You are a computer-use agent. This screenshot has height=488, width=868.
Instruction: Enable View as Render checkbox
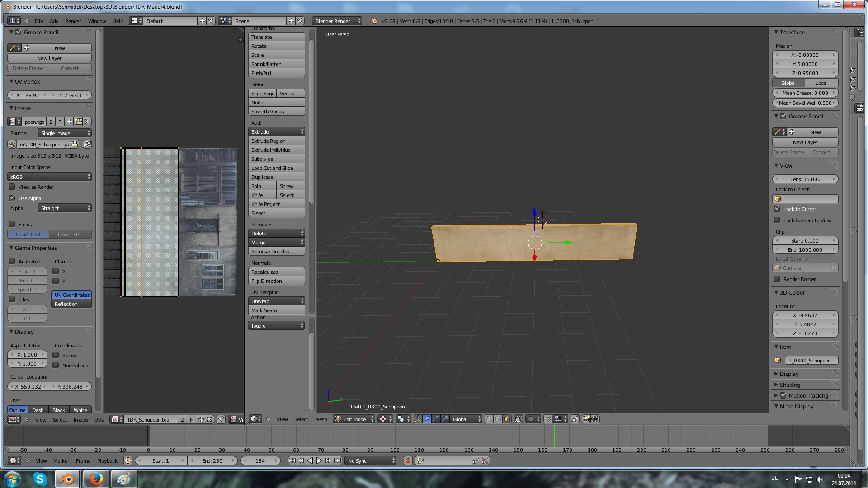tap(12, 187)
